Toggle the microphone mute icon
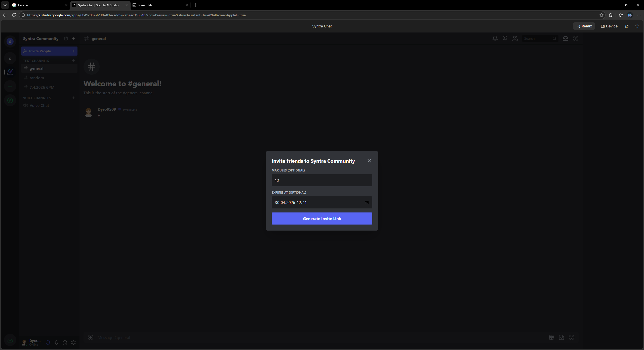 tap(56, 342)
